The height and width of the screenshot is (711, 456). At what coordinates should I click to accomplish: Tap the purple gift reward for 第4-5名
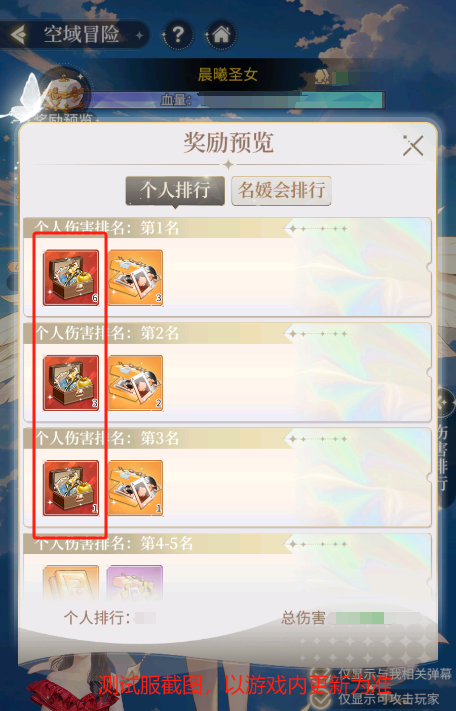tap(135, 583)
